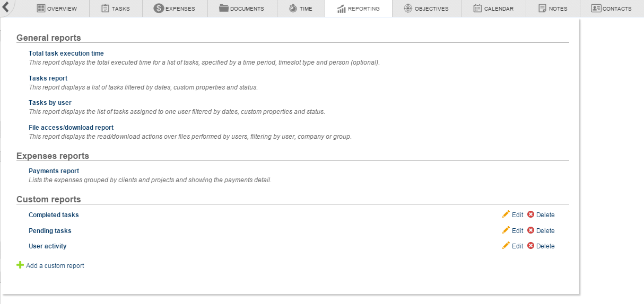Click the red delete icon for User activity
The image size is (644, 304).
pyautogui.click(x=530, y=246)
